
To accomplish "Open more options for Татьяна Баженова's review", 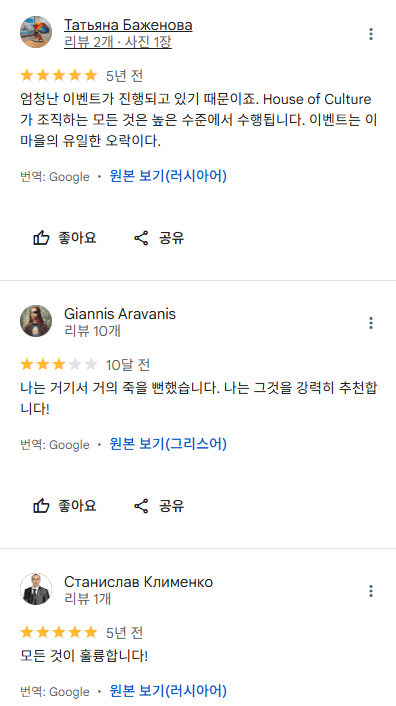I will click(x=371, y=34).
